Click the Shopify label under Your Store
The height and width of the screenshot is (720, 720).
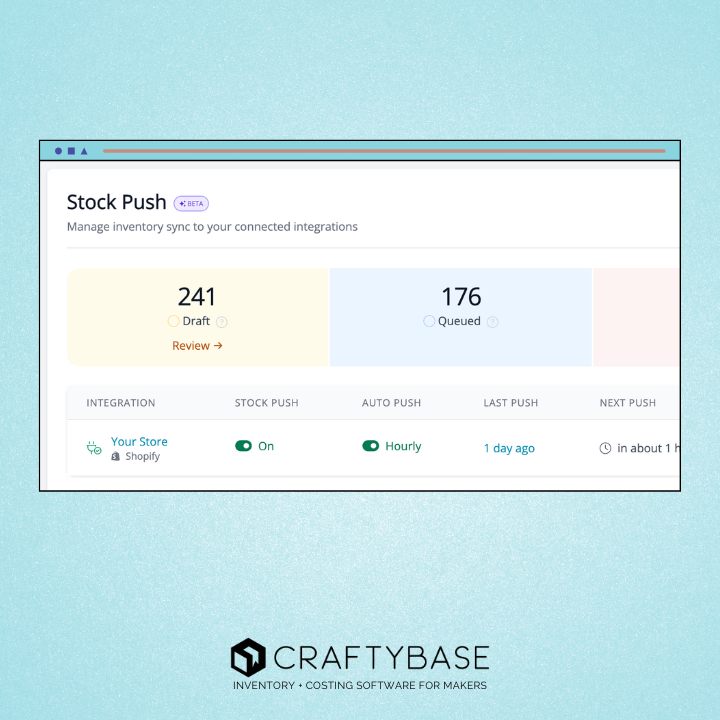tap(143, 456)
